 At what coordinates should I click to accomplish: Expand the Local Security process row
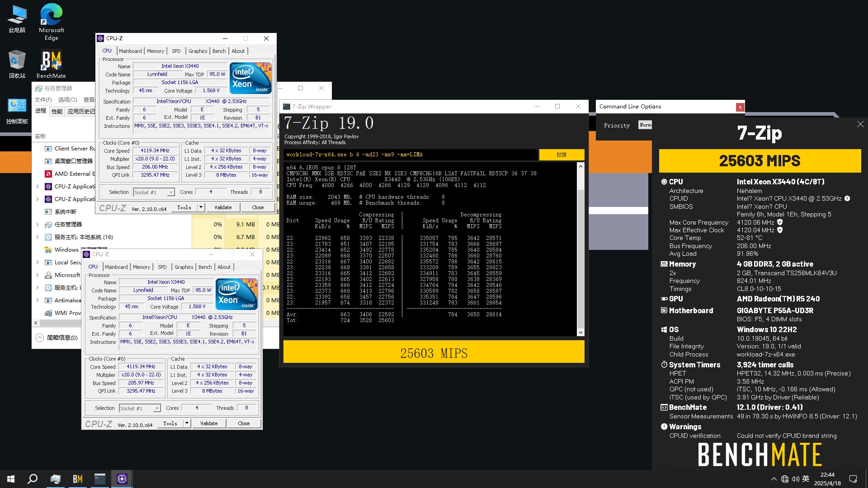pos(38,263)
